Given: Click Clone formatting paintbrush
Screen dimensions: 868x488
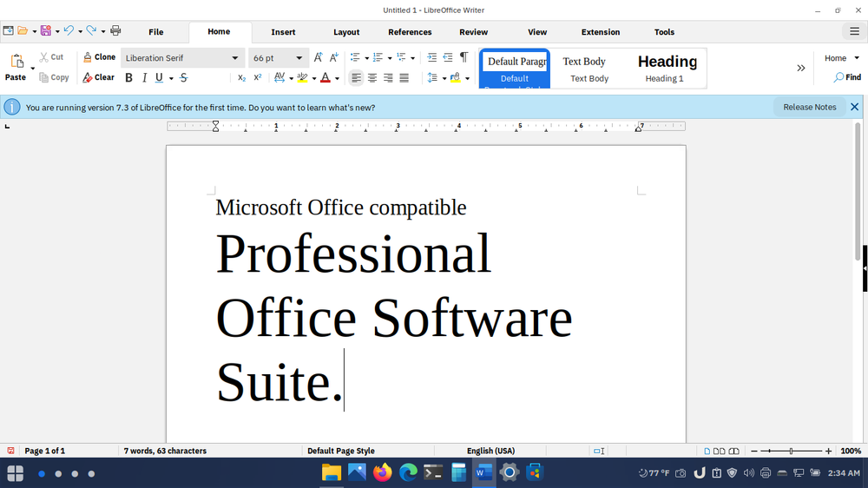Looking at the screenshot, I should coord(99,57).
